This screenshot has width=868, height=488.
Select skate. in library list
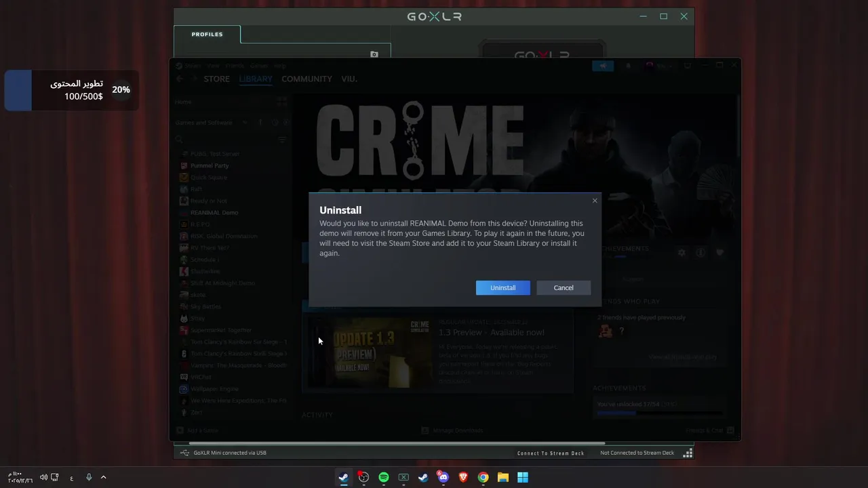tap(198, 295)
